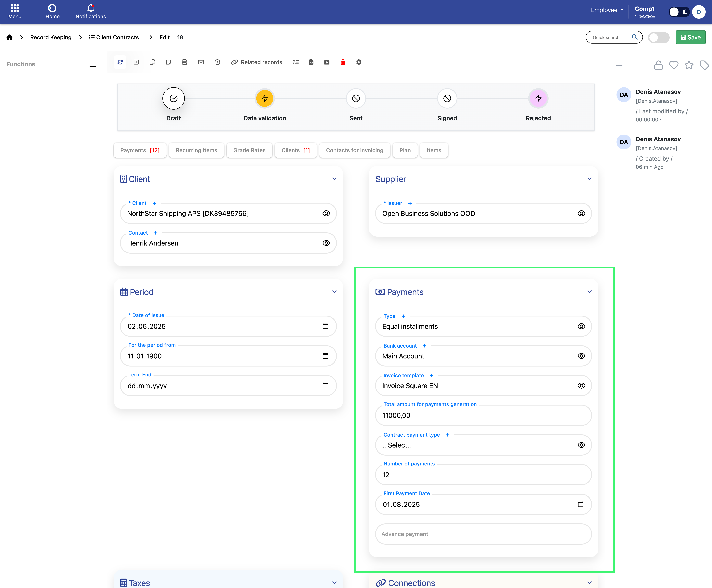
Task: Add a tag using the tag icon
Action: pos(704,65)
